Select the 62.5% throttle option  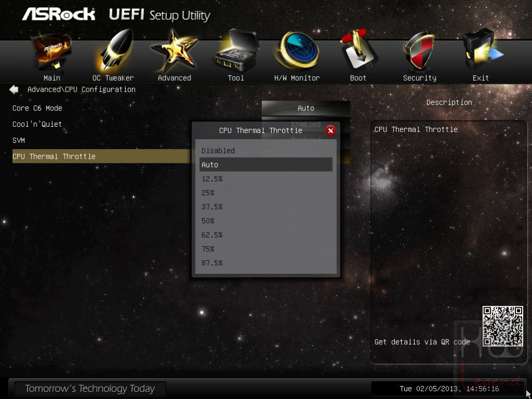point(265,235)
